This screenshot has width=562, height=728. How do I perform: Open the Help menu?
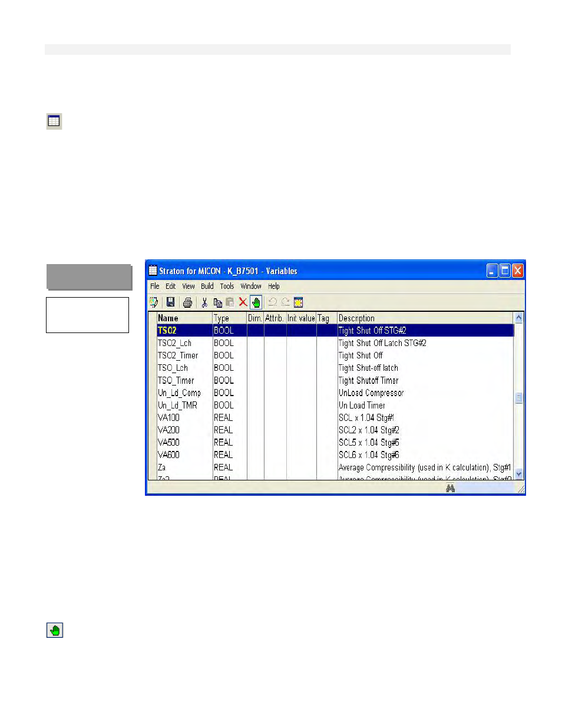tap(274, 286)
